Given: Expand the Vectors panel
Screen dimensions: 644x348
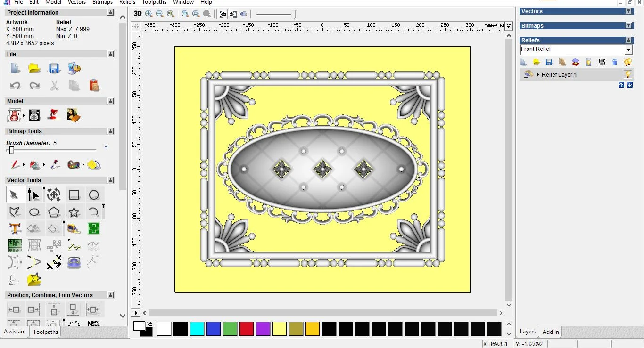Looking at the screenshot, I should click(628, 11).
